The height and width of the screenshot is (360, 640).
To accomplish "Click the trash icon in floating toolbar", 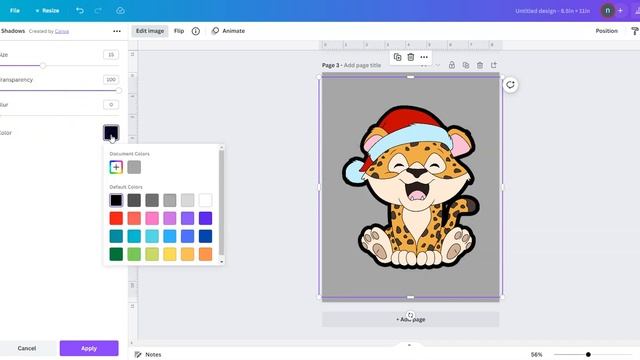I will click(x=411, y=57).
